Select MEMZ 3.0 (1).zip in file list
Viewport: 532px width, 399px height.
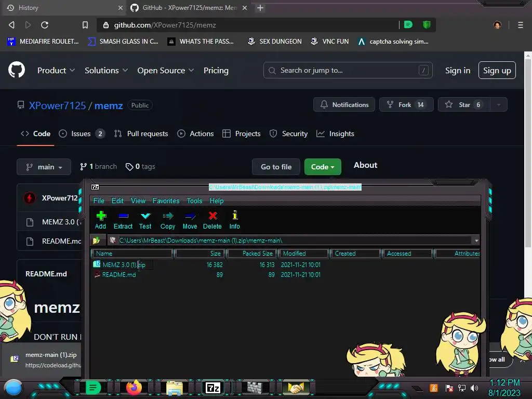tap(124, 264)
